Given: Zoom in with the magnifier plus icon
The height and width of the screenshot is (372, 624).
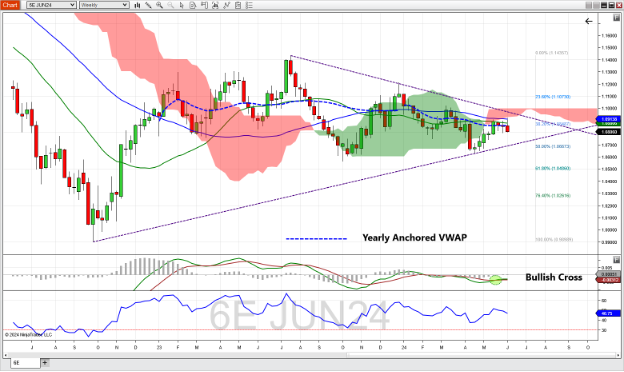Looking at the screenshot, I should point(159,5).
